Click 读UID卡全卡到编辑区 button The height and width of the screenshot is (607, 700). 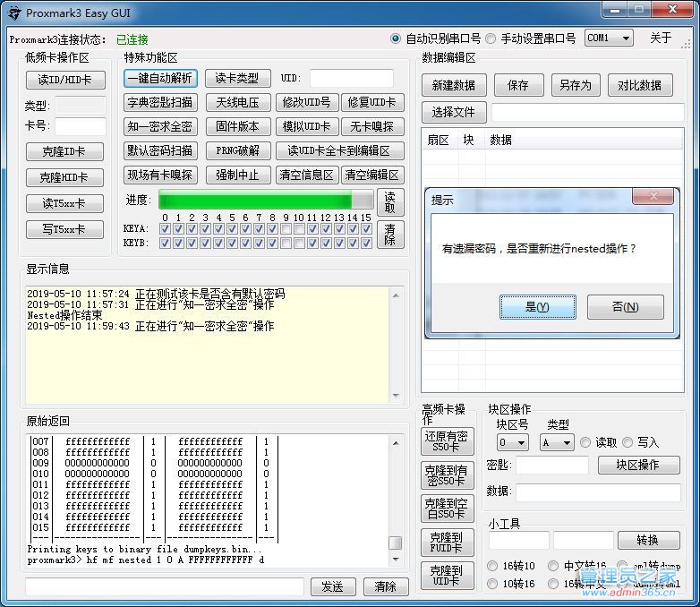coord(340,151)
